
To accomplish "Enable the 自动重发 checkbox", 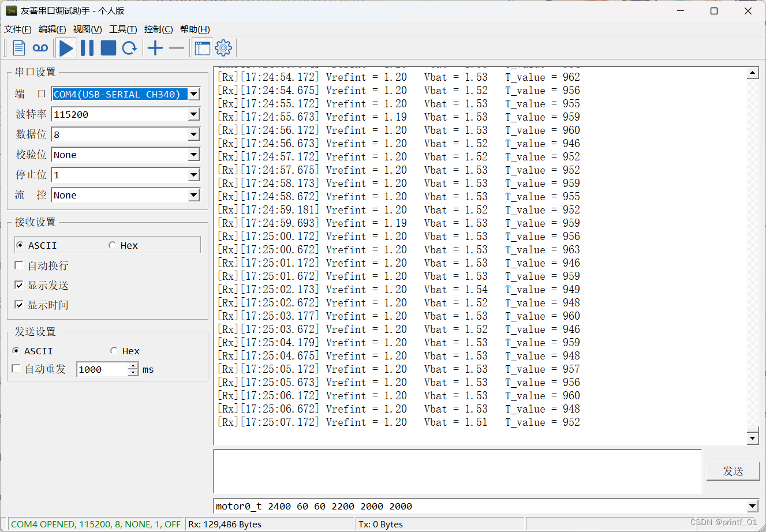I will [x=39, y=369].
